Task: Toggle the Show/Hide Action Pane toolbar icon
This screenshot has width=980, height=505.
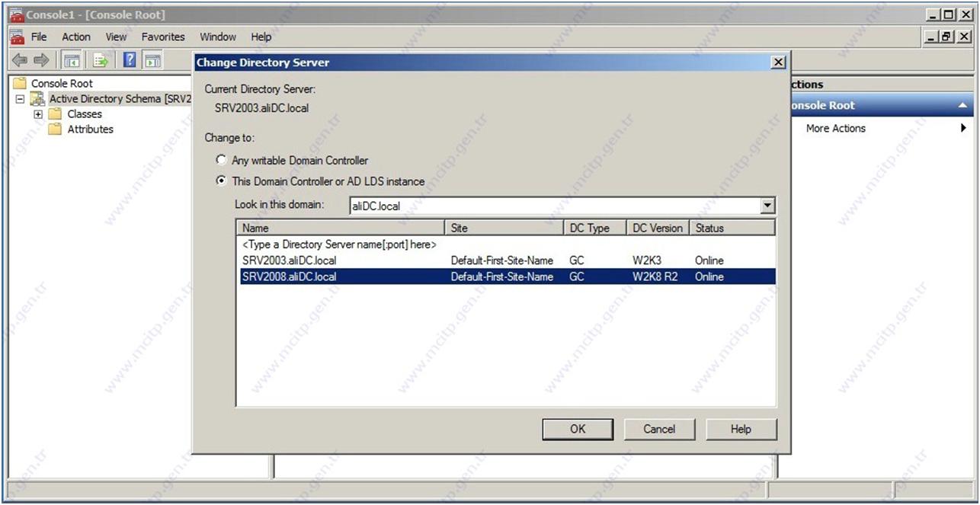Action: coord(152,60)
